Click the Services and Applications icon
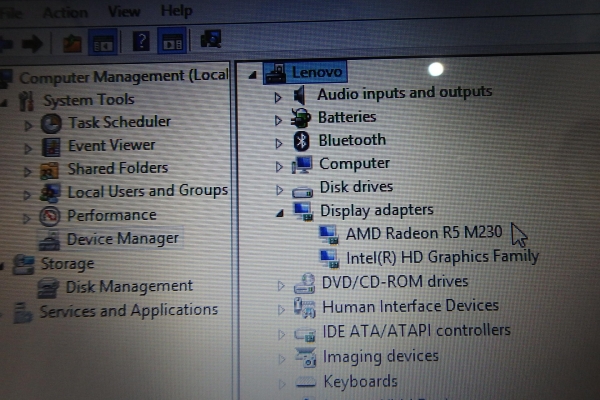Image resolution: width=600 pixels, height=400 pixels. tap(22, 312)
